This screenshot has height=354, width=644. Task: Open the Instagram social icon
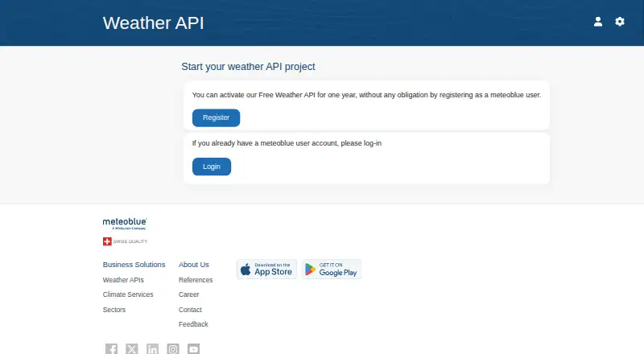click(x=173, y=349)
